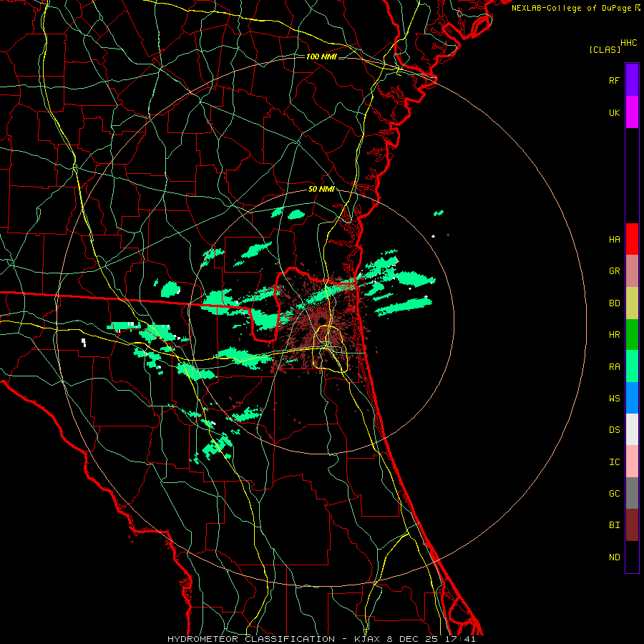Click the WS blue legend swatch
Image resolution: width=644 pixels, height=644 pixels.
click(x=632, y=398)
